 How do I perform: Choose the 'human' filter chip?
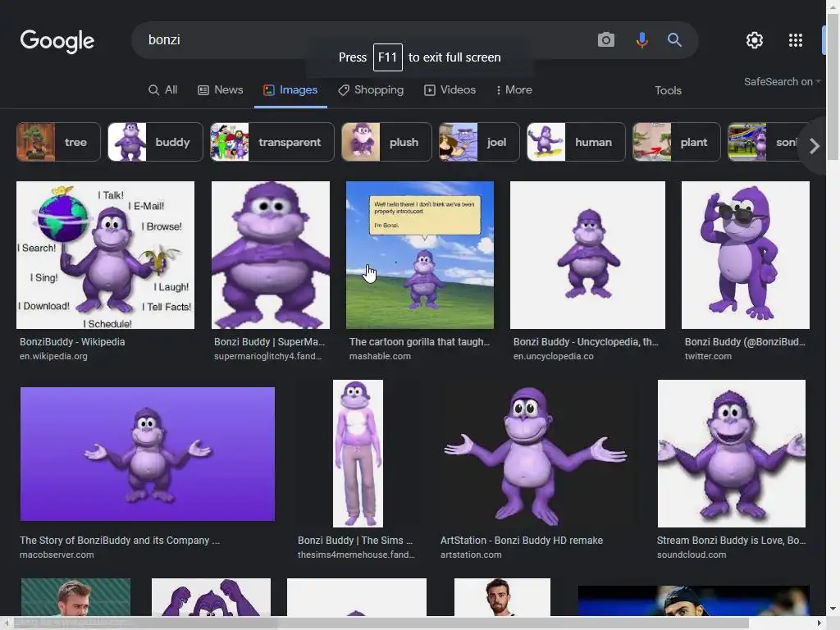(576, 142)
